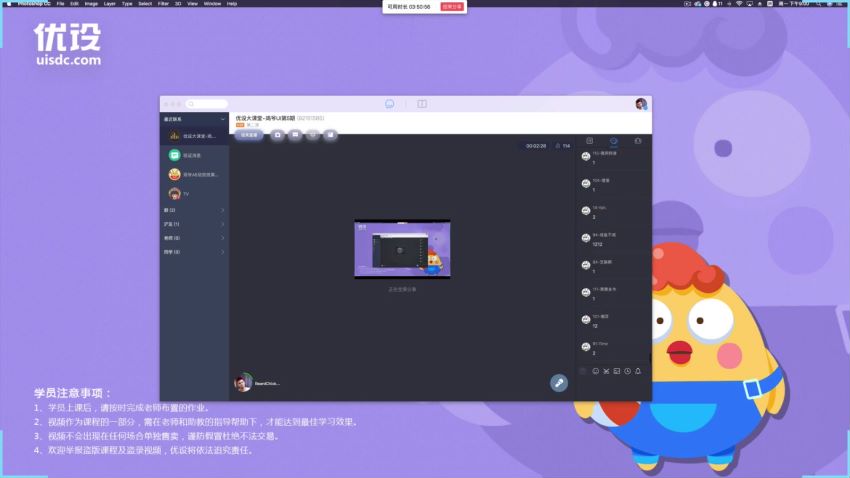Click the class title 优设大课堂 in the header
The height and width of the screenshot is (478, 850).
coord(266,118)
